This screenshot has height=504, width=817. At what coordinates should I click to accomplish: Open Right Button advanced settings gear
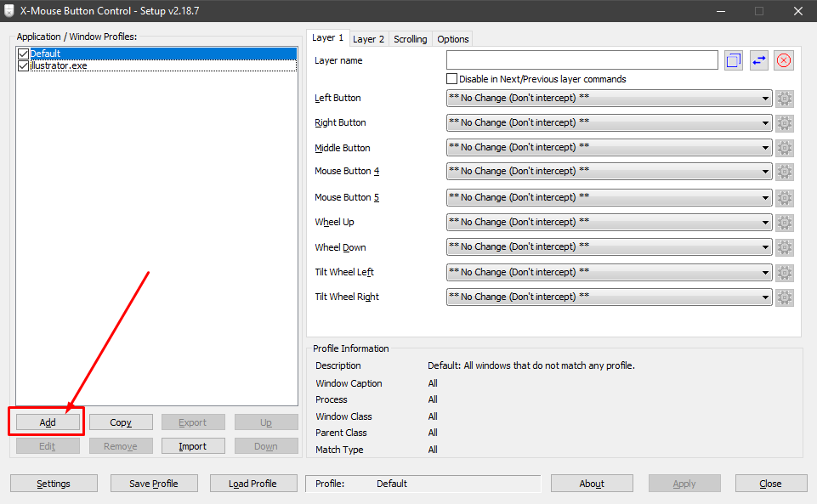tap(783, 122)
